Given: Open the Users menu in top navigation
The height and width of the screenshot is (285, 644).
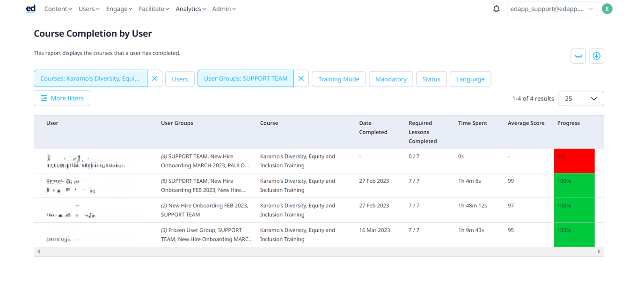Looking at the screenshot, I should click(89, 9).
